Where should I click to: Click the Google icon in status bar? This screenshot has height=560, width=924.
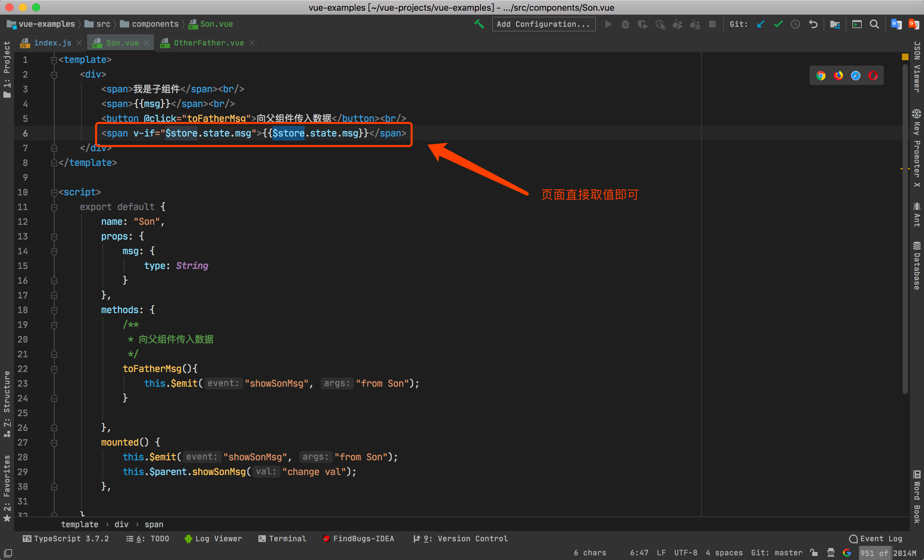click(847, 553)
